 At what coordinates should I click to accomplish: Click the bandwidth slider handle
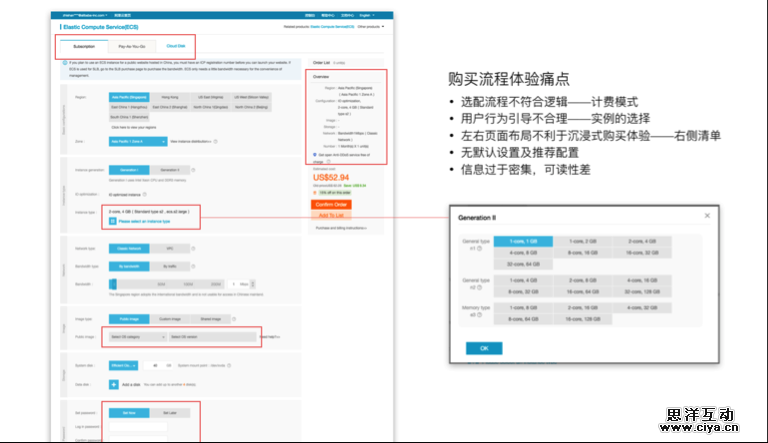(112, 284)
